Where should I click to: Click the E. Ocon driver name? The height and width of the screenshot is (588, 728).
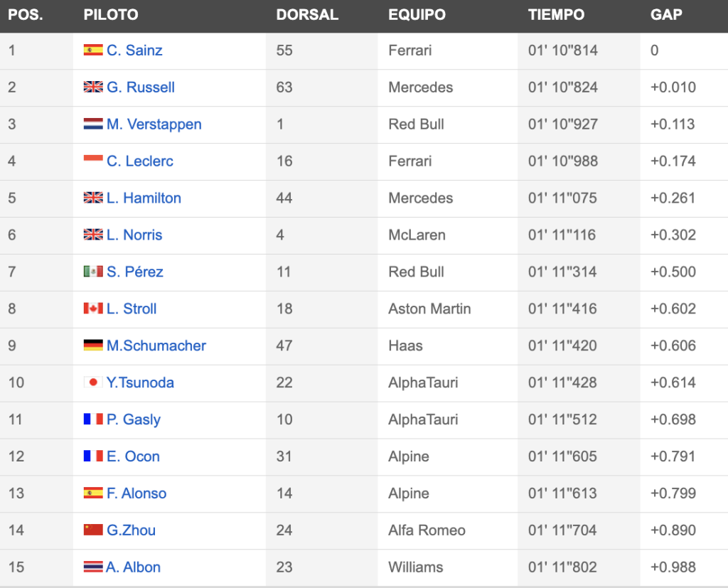(133, 456)
